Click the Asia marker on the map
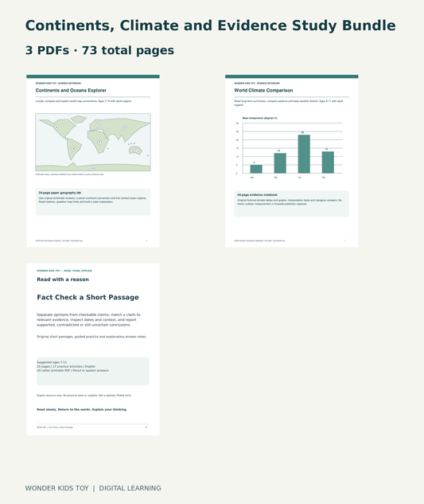424x504 pixels. pos(125,128)
